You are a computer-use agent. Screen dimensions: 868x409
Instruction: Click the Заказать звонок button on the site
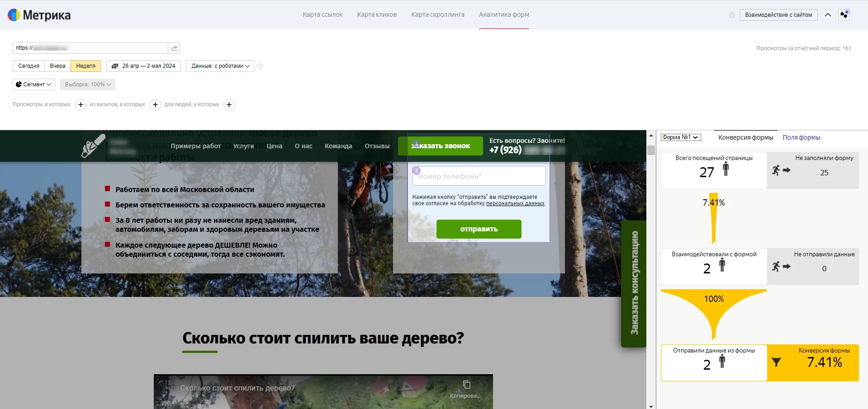[441, 146]
